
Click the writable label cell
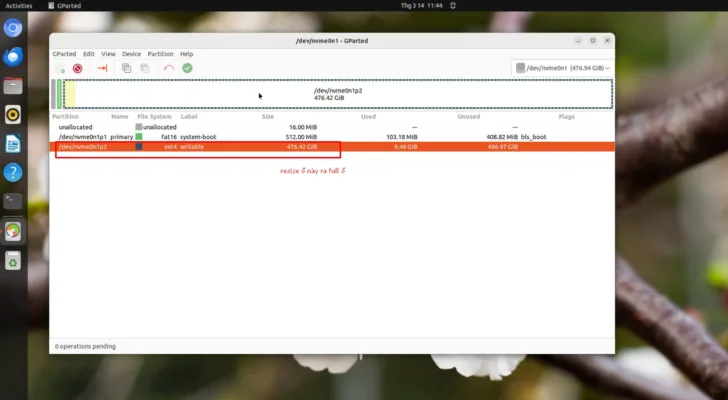point(192,147)
